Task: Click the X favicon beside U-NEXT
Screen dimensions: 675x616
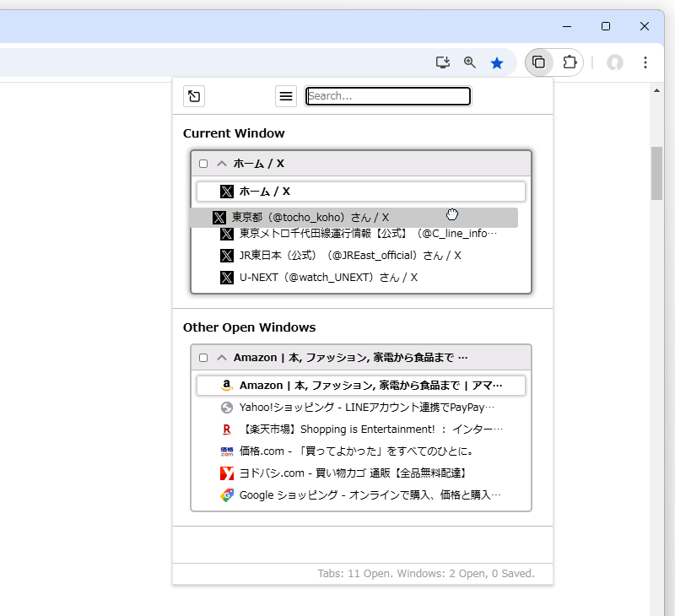Action: [x=227, y=278]
